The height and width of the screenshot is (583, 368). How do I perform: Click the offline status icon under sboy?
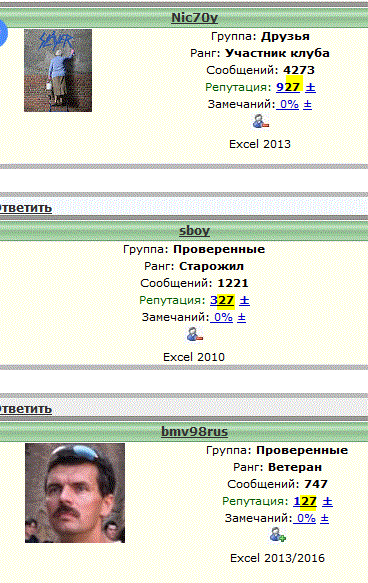pos(194,334)
